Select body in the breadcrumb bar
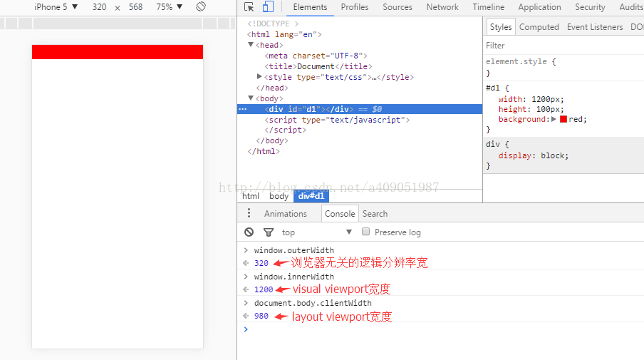 279,196
